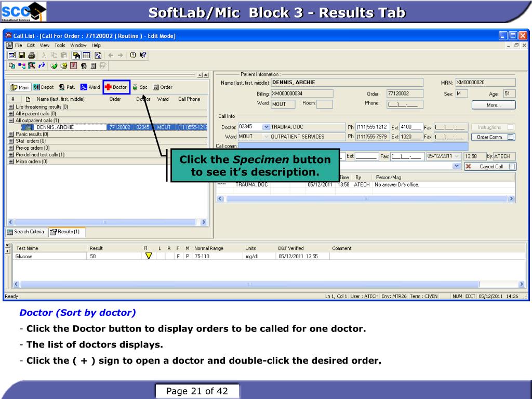
Task: Click the forward arrow toolbar icon
Action: click(x=121, y=55)
